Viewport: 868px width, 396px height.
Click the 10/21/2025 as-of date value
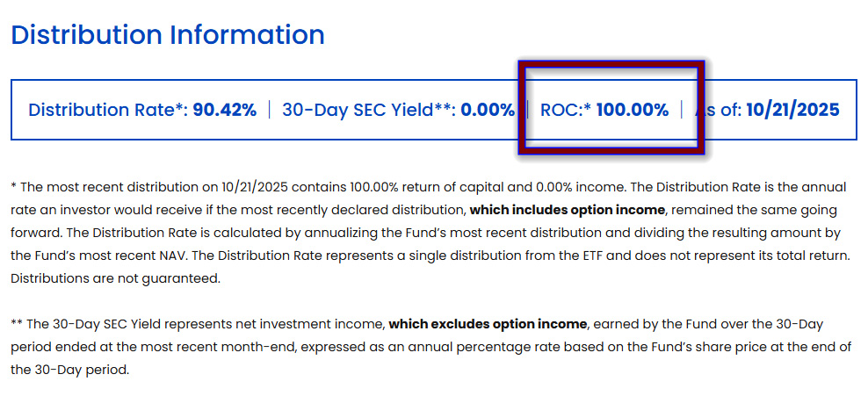click(792, 110)
